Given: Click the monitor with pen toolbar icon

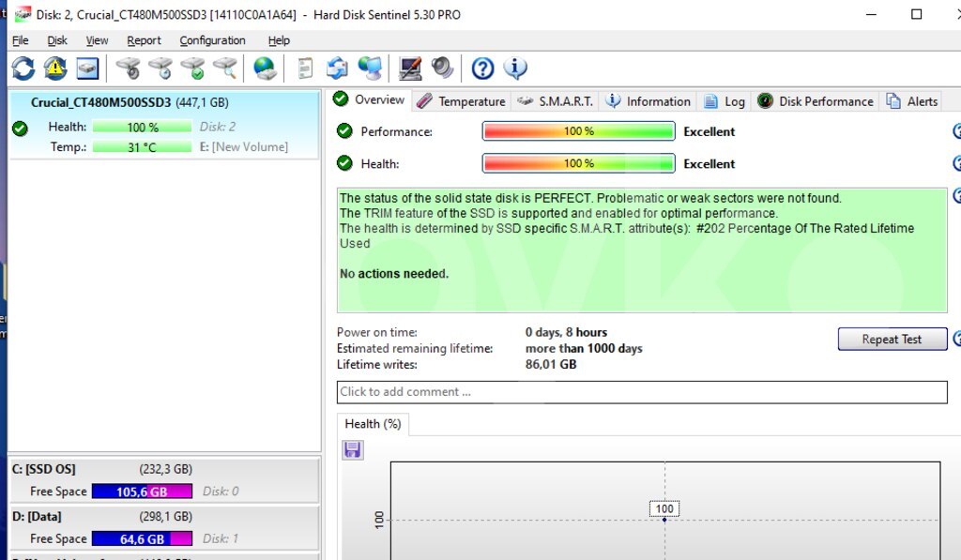Looking at the screenshot, I should tap(410, 68).
